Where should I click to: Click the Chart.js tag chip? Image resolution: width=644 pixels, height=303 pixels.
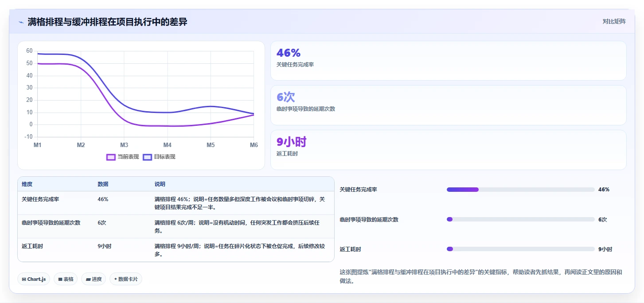[34, 279]
